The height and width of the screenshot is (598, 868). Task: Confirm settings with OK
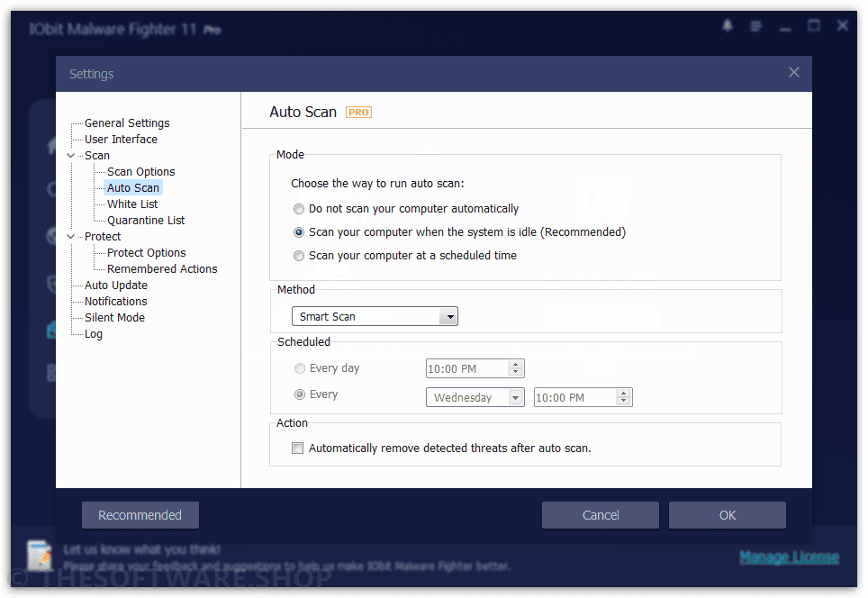coord(728,515)
